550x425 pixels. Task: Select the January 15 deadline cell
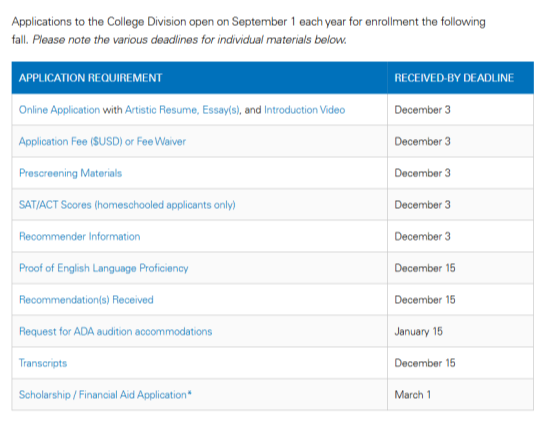(461, 331)
